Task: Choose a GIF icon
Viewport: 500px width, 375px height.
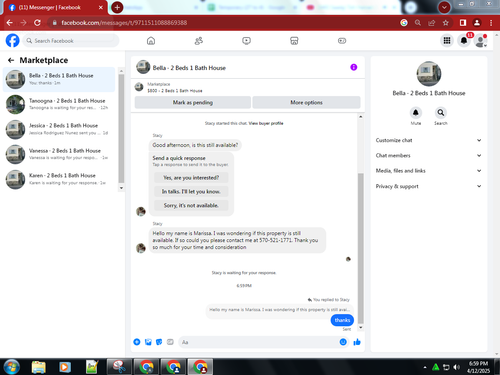Action: point(170,342)
